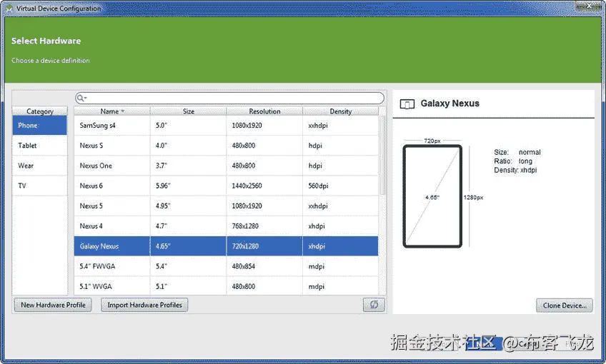Click the Android icon in the title bar
This screenshot has height=364, width=606.
point(9,9)
